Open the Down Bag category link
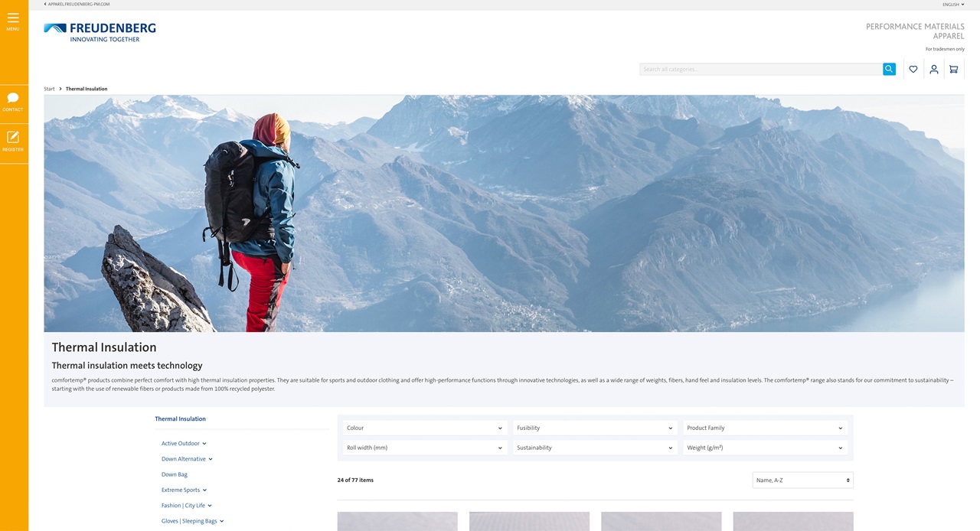 (x=174, y=474)
